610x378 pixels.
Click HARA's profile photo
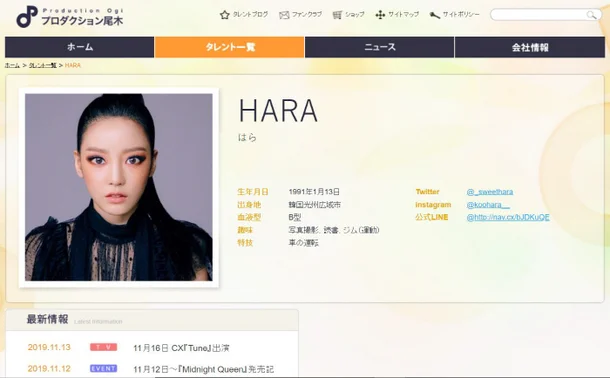pos(119,187)
